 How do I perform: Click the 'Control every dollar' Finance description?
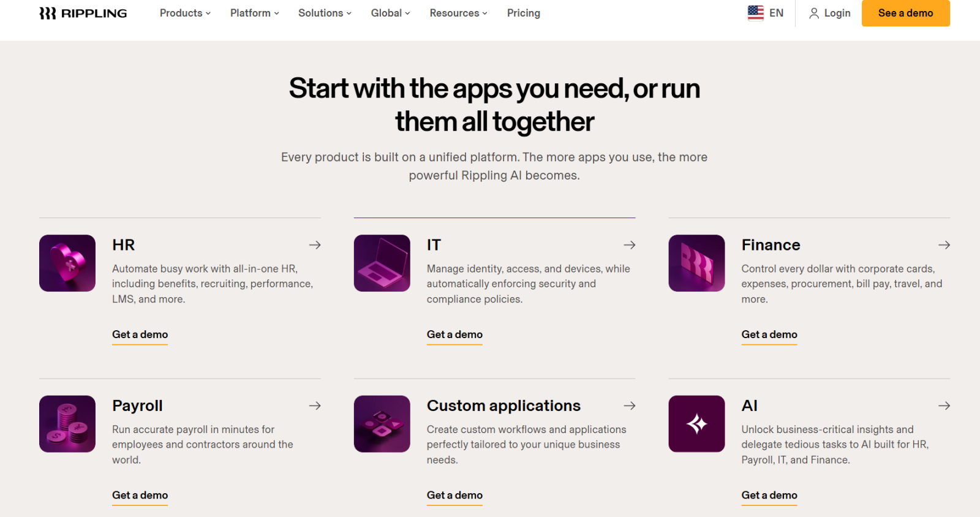pyautogui.click(x=842, y=284)
